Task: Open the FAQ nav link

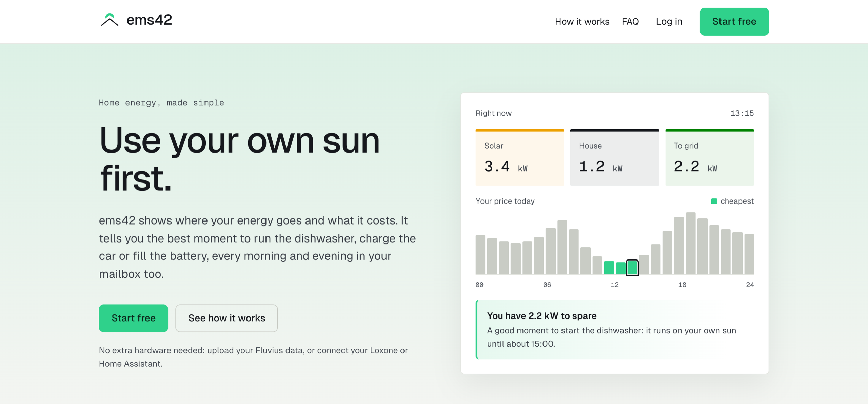Action: click(x=630, y=22)
